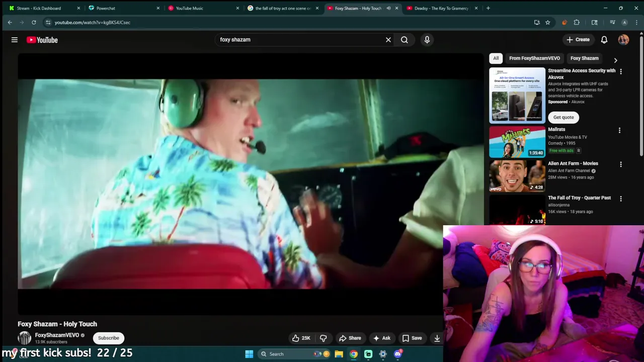Switch to 'the fall of troy act one' tab
Screen dimensions: 644x362
pos(283,8)
